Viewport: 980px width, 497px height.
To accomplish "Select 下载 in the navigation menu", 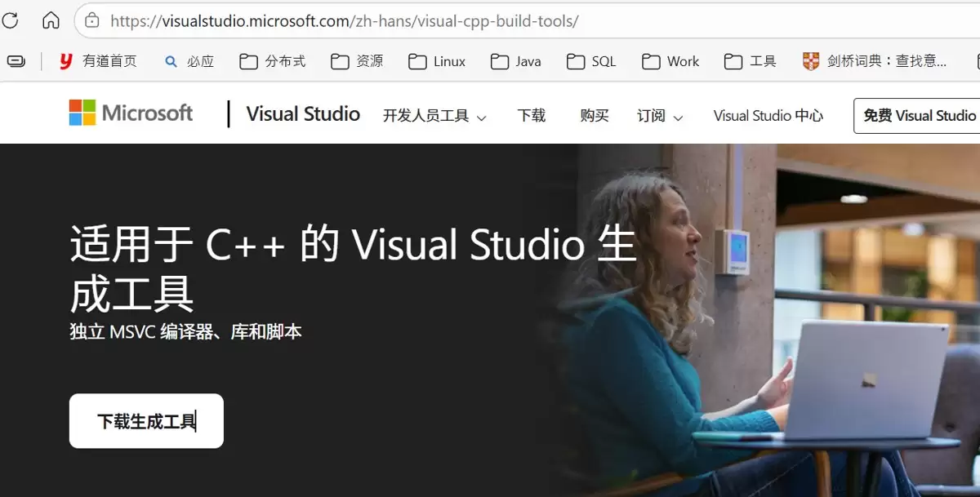I will 531,116.
